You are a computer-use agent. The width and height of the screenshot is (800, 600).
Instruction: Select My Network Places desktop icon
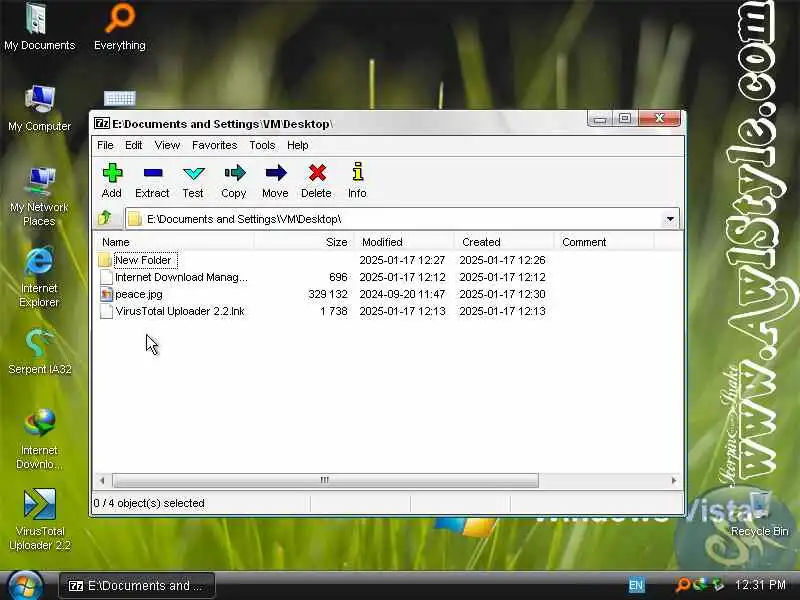[x=40, y=181]
